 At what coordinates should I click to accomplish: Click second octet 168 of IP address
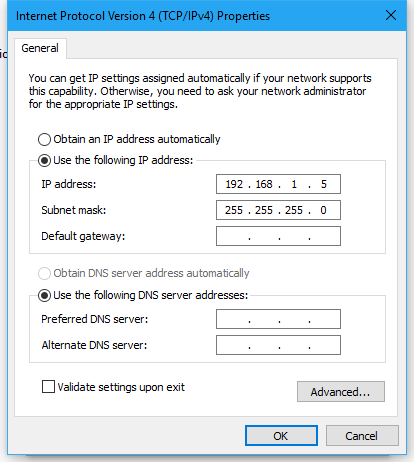coord(264,184)
